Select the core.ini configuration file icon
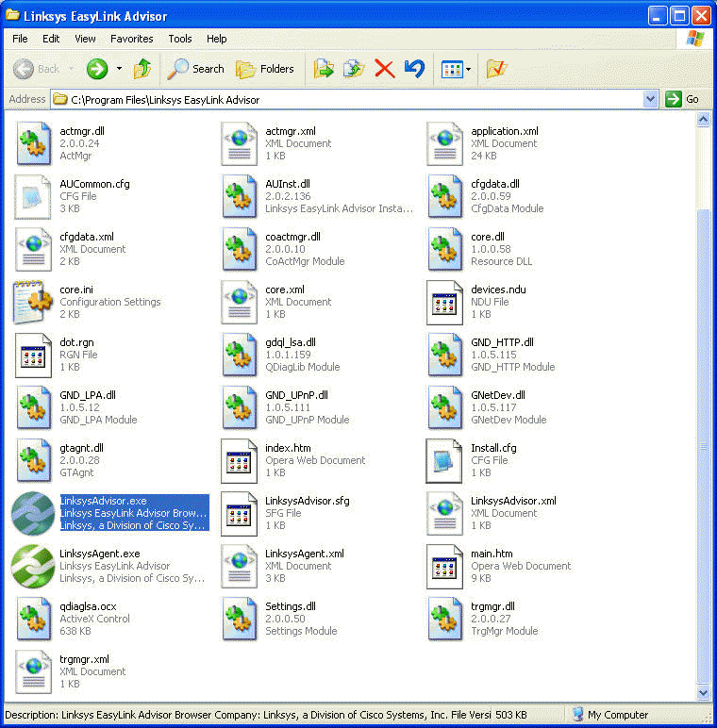717x728 pixels. [x=33, y=302]
